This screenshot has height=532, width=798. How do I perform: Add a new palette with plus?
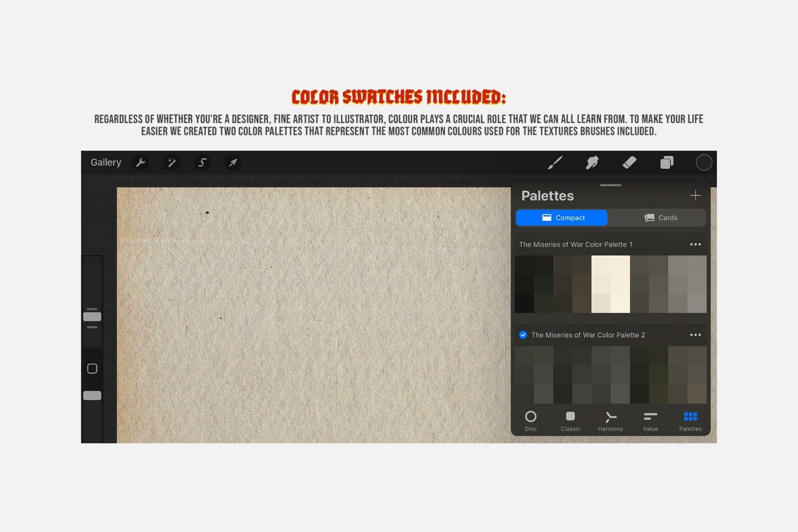coord(695,195)
